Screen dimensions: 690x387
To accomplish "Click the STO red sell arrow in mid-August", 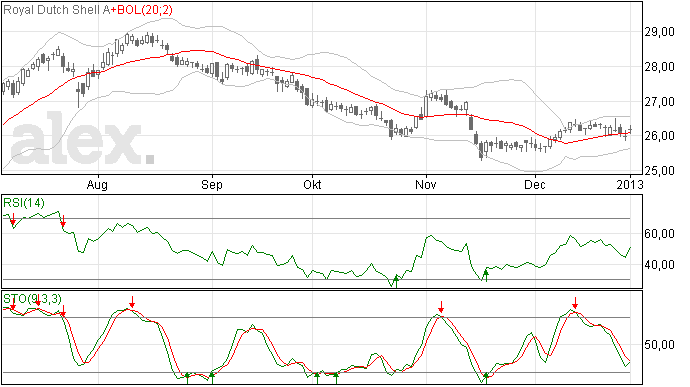I will [132, 302].
